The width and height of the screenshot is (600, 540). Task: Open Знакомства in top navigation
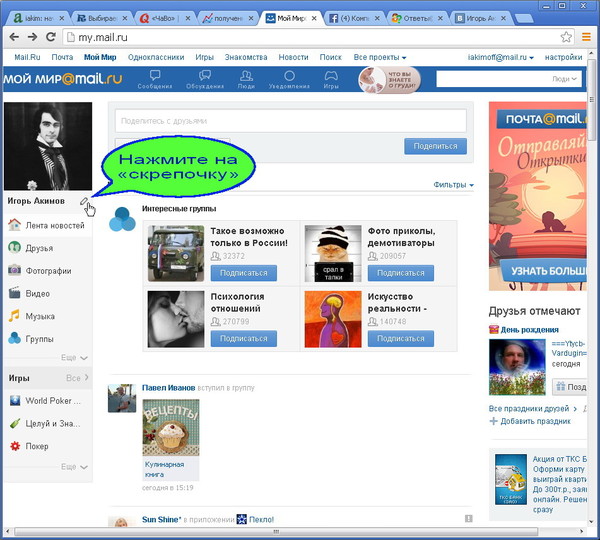tap(246, 57)
